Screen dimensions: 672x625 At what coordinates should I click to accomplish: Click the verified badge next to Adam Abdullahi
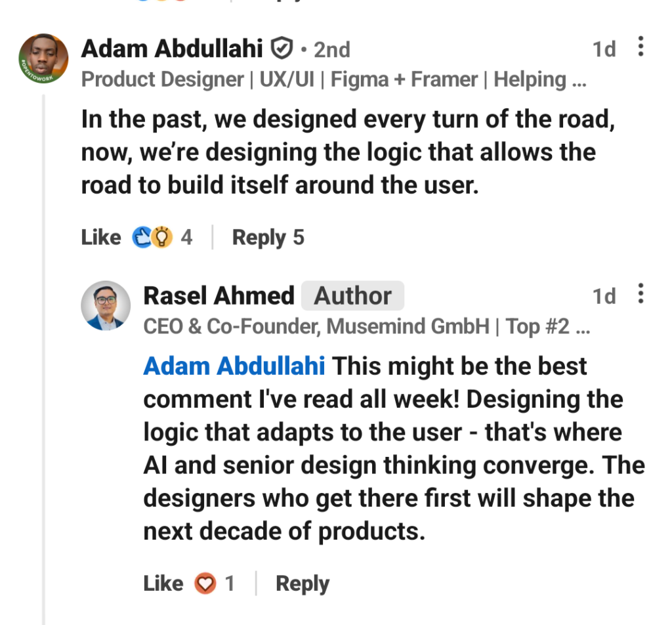[282, 49]
